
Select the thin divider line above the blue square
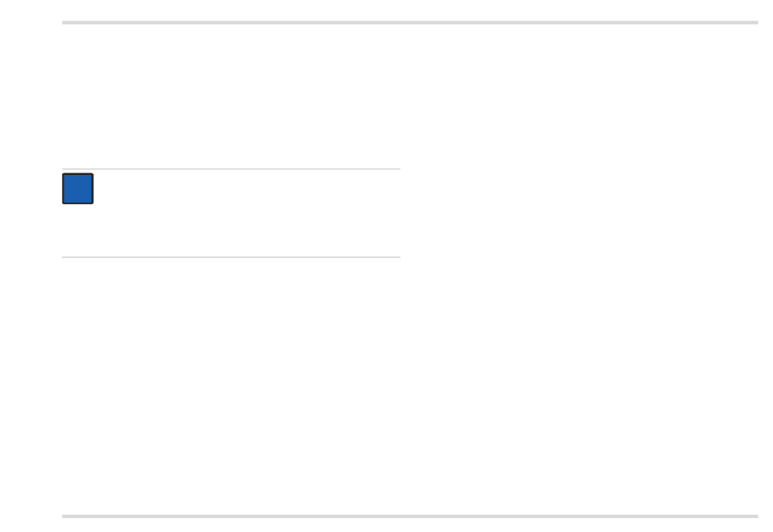(x=231, y=169)
